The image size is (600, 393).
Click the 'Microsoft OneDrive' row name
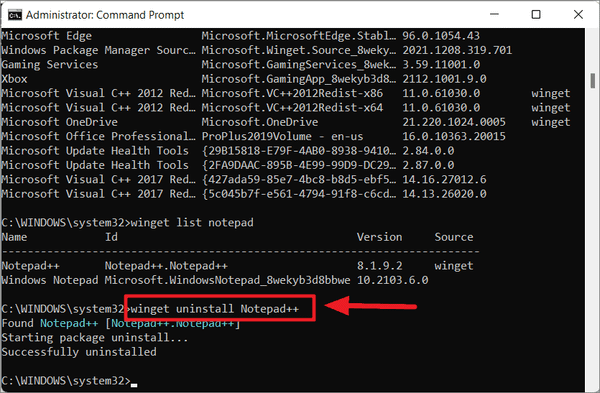pyautogui.click(x=59, y=122)
